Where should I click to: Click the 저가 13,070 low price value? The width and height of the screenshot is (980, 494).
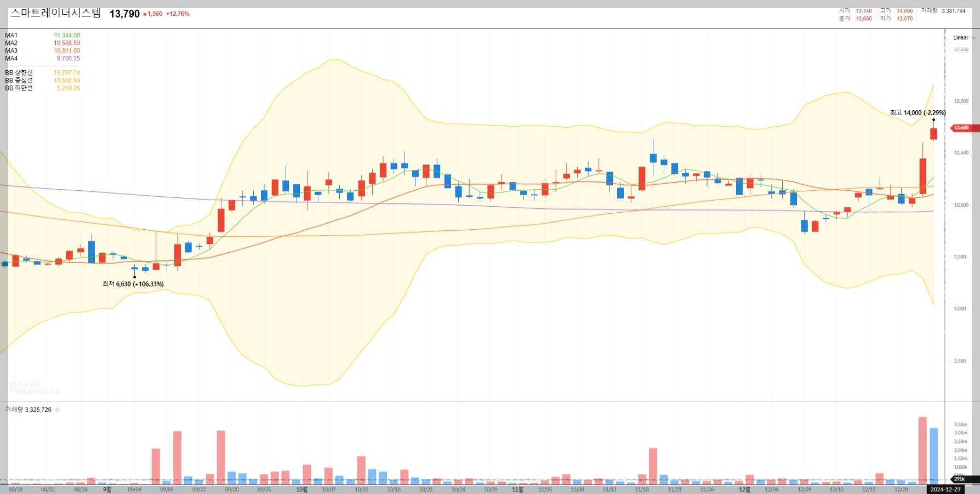(905, 19)
